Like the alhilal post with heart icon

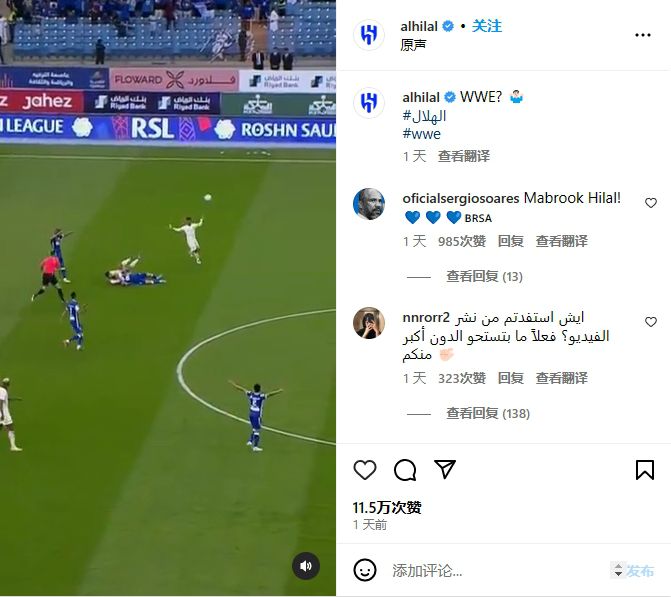(365, 470)
